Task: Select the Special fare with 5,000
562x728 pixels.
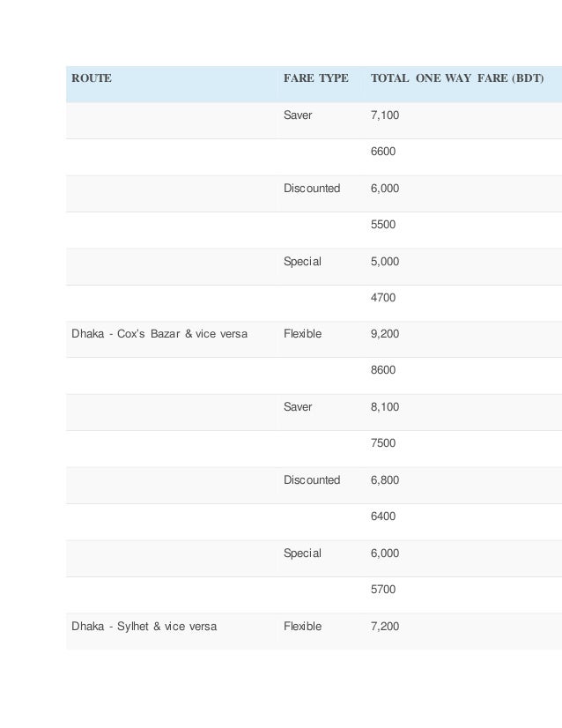Action: [x=302, y=262]
